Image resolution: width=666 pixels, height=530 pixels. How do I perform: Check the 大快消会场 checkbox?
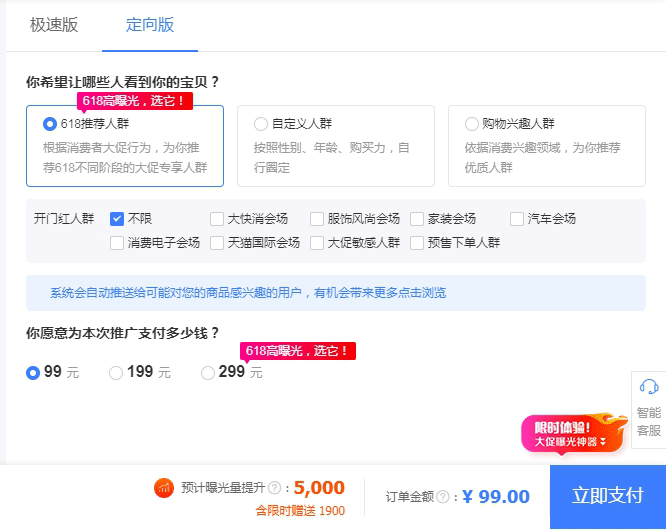click(x=217, y=219)
